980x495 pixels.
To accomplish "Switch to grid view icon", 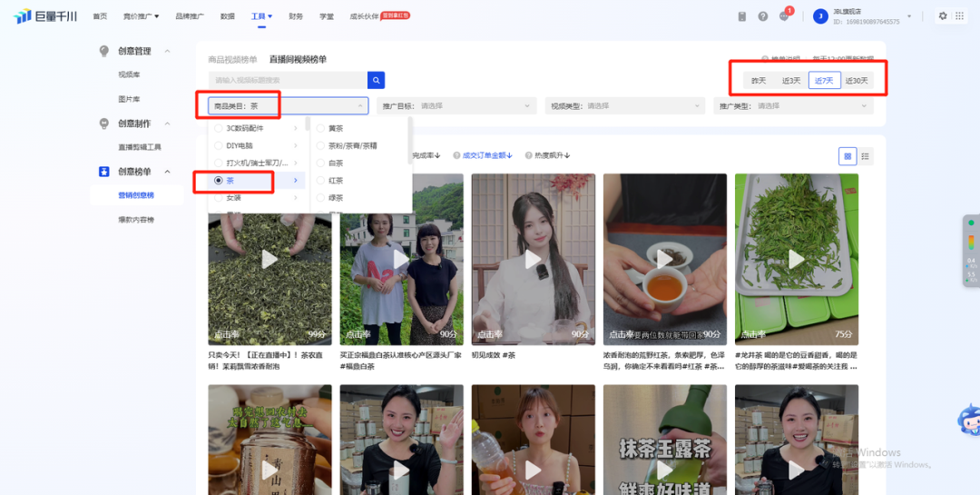I will pyautogui.click(x=848, y=156).
